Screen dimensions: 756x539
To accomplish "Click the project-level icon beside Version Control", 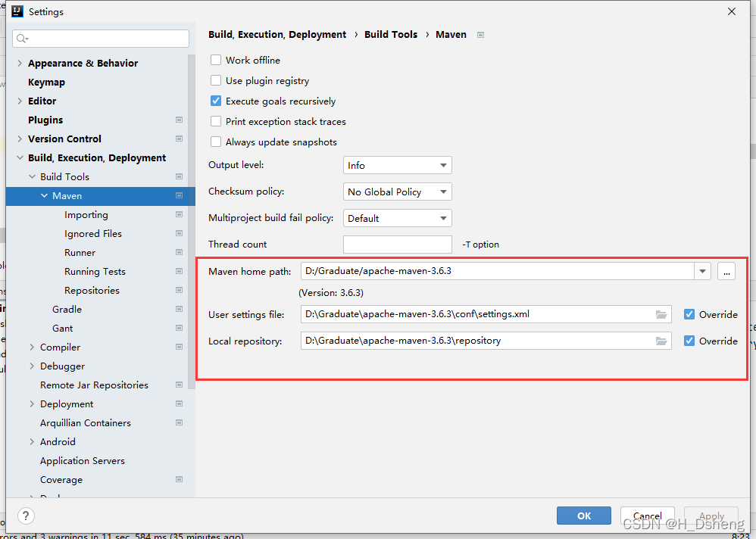I will point(179,139).
